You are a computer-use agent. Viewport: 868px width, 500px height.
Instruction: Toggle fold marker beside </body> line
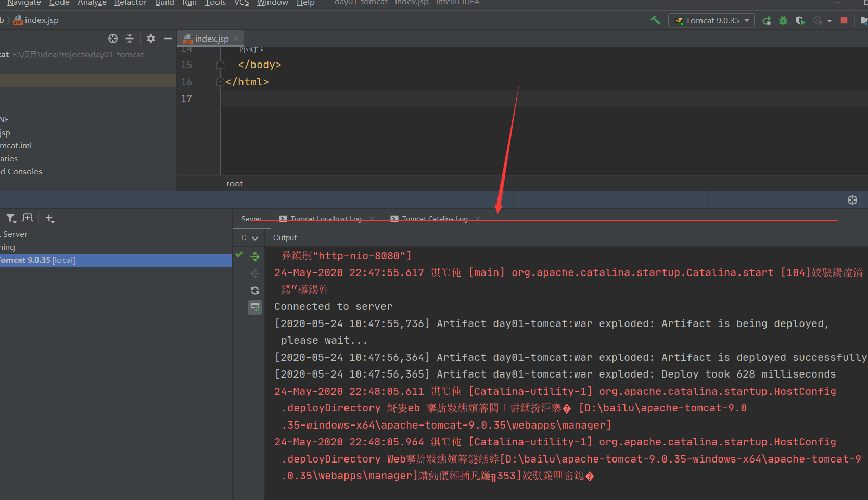tap(221, 65)
